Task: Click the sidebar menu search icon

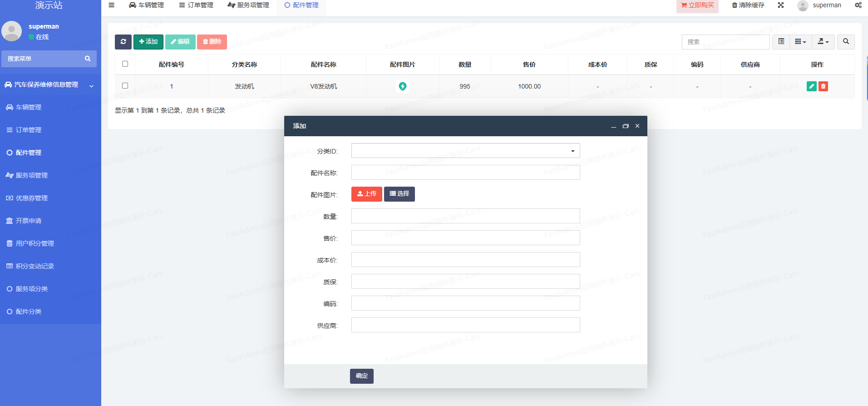Action: (x=88, y=59)
